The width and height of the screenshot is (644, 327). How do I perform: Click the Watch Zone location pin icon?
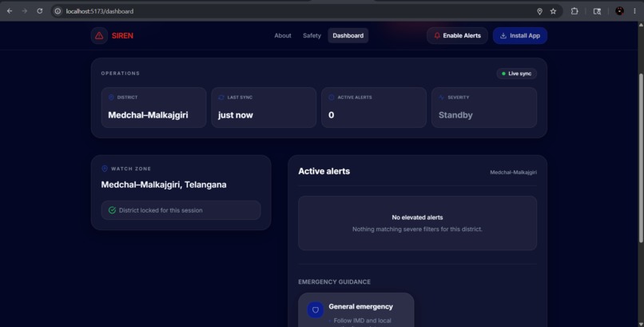coord(105,169)
